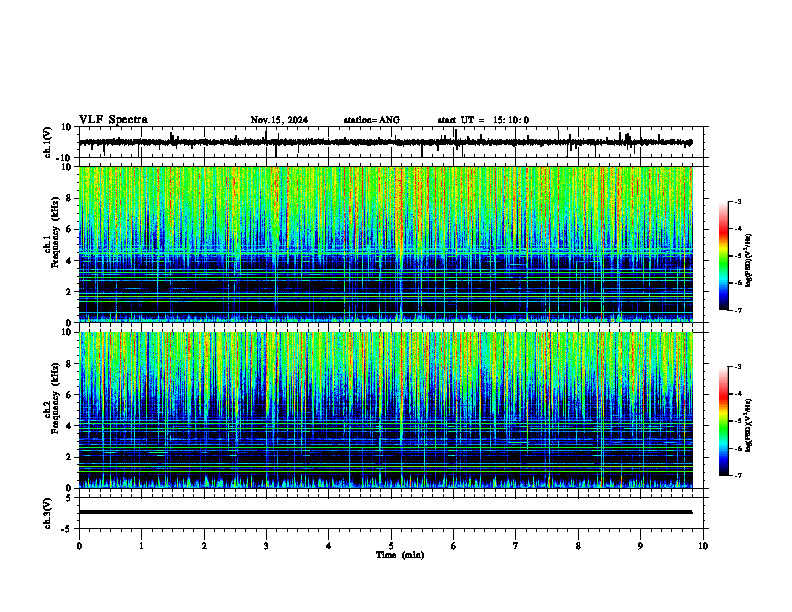
Task: Click the ch.3 flat voltage trace
Action: point(385,512)
